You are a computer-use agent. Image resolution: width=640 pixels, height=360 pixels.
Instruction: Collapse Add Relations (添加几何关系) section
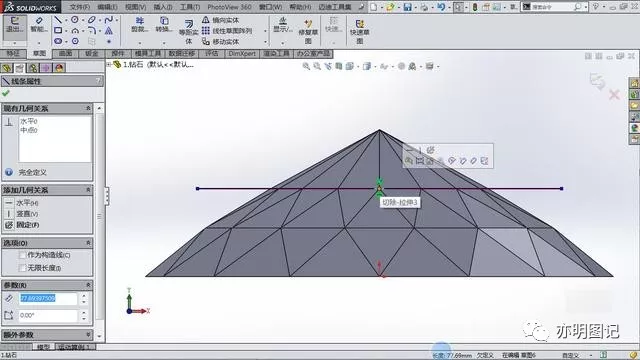pos(88,190)
